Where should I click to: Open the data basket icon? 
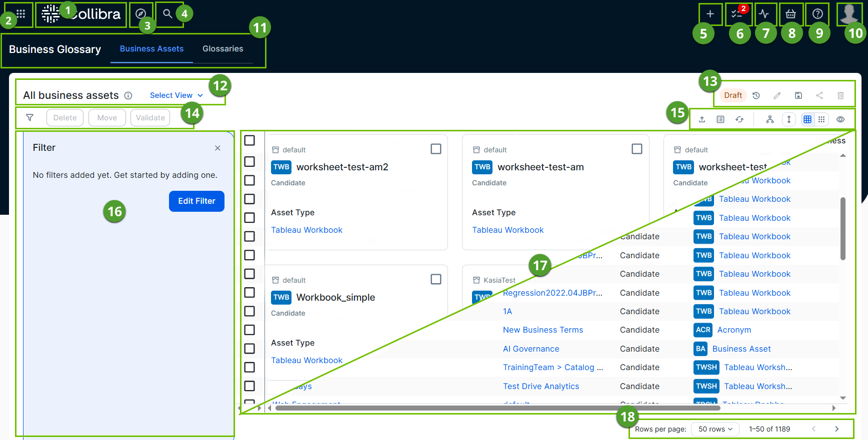pos(790,14)
